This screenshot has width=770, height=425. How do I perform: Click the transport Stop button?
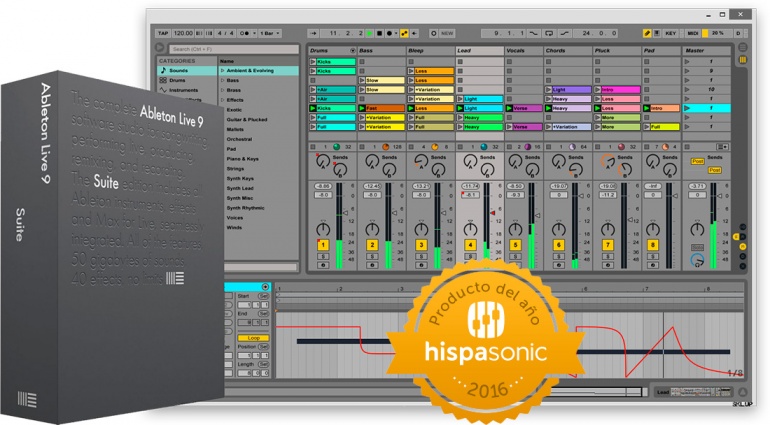click(x=379, y=33)
